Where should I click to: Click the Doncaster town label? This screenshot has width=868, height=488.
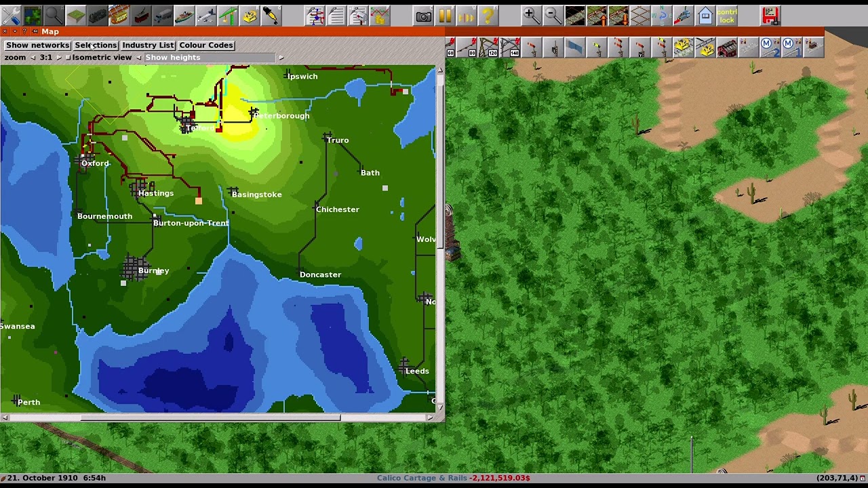point(320,274)
